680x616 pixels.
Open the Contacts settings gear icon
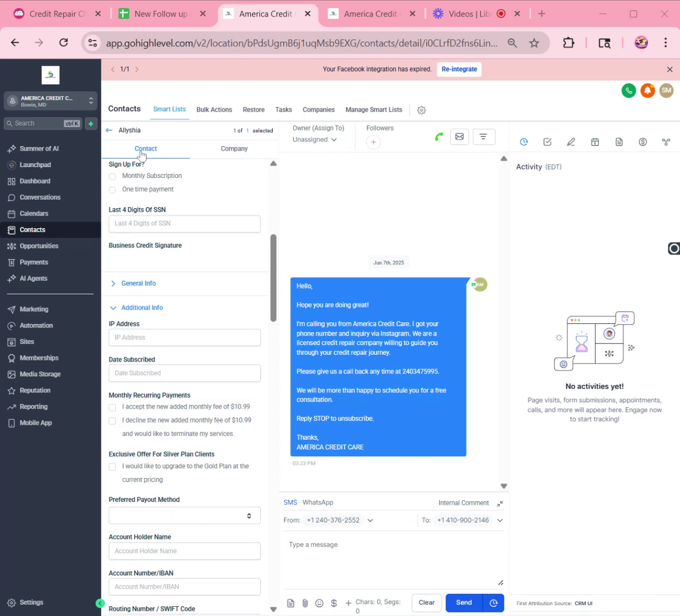pyautogui.click(x=421, y=110)
